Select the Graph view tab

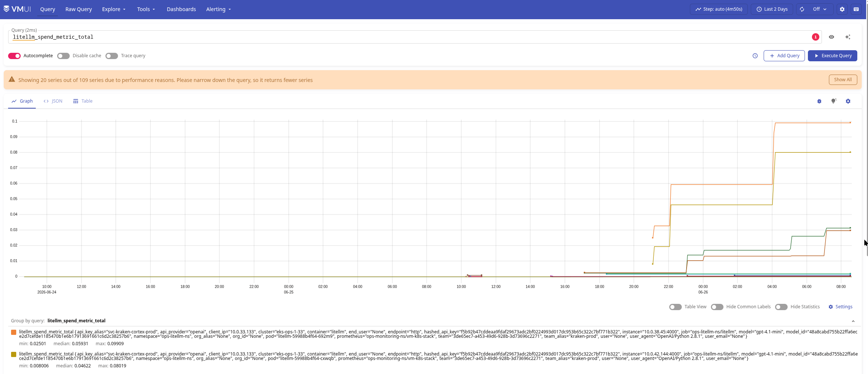pyautogui.click(x=22, y=101)
